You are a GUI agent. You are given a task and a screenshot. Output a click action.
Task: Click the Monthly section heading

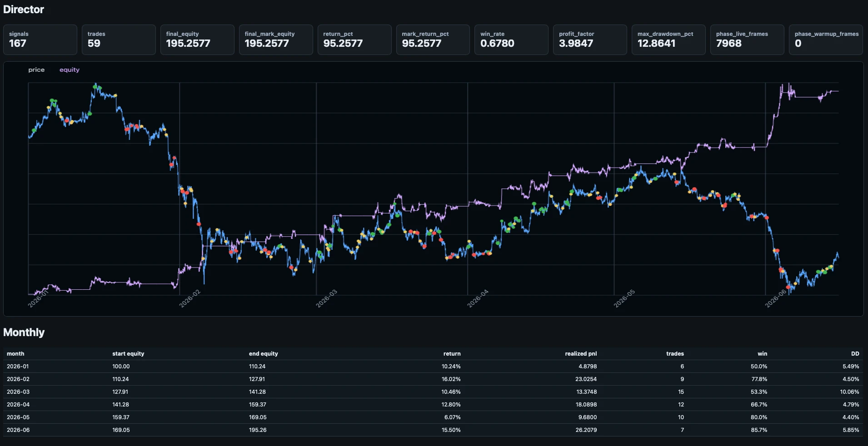coord(24,332)
